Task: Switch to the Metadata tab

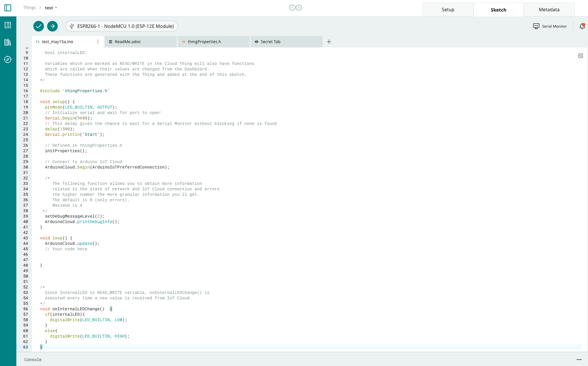Action: tap(549, 10)
